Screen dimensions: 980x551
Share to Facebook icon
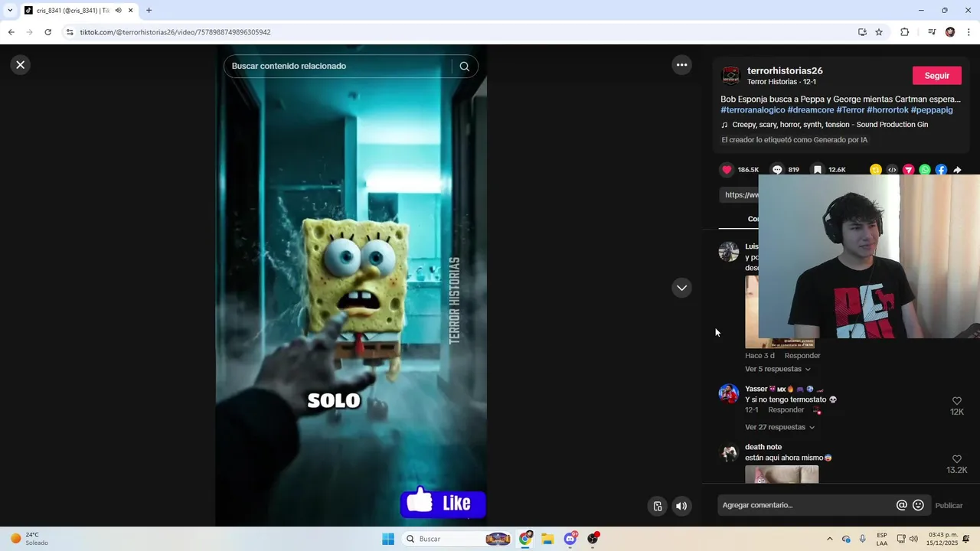[941, 170]
